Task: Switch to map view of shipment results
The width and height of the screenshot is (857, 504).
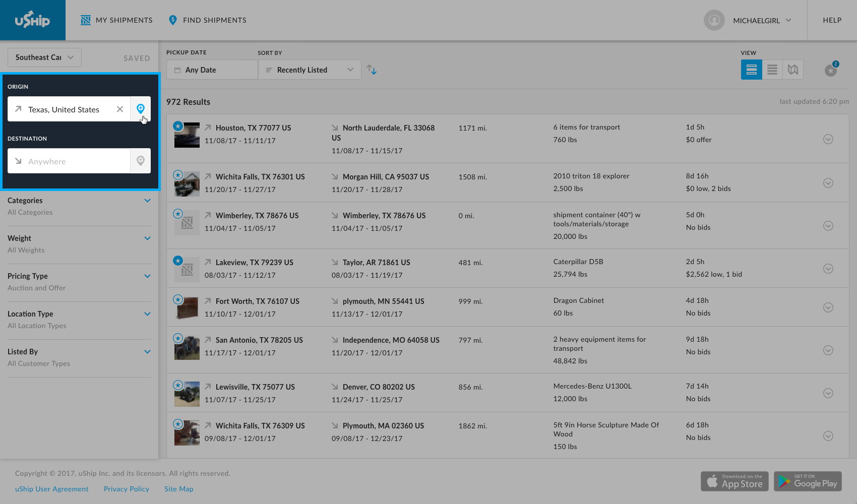Action: (792, 70)
